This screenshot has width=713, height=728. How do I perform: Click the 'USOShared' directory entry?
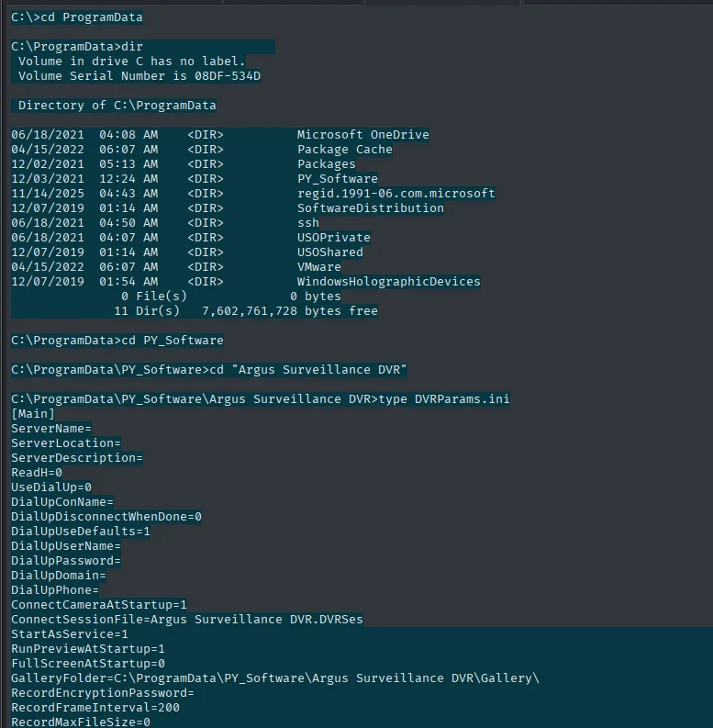[x=330, y=252]
